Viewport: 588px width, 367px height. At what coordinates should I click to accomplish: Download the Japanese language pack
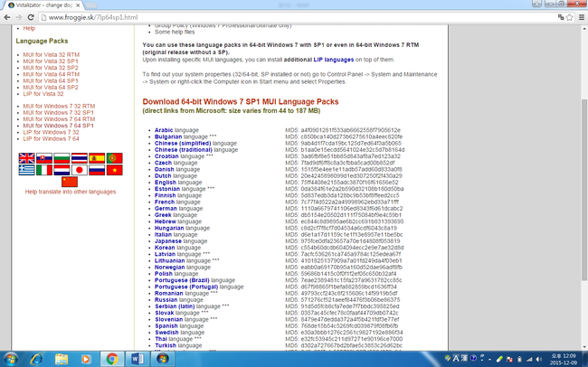pos(168,241)
